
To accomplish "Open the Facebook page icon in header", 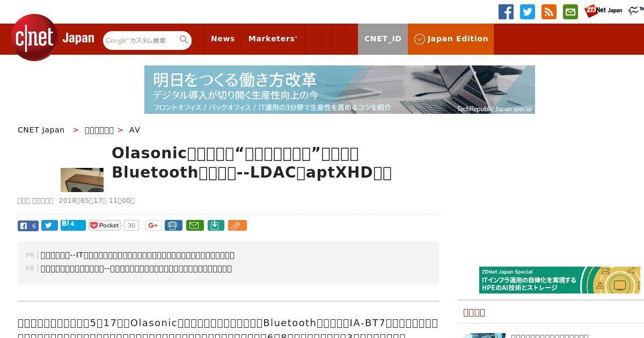I will [x=506, y=12].
